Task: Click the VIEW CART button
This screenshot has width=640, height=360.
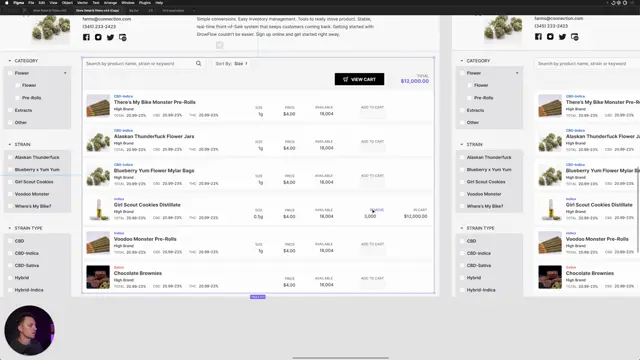Action: [x=359, y=79]
